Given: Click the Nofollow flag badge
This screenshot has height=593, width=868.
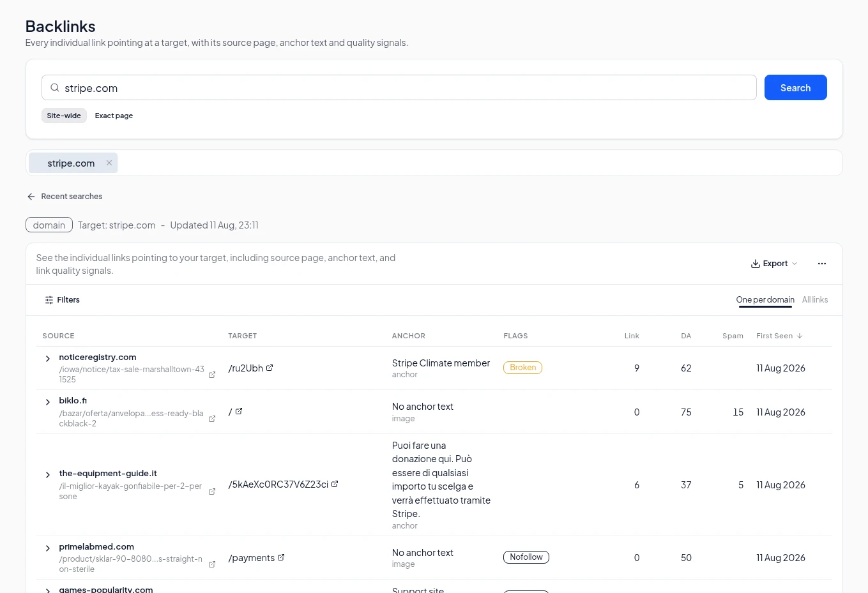Looking at the screenshot, I should 526,557.
